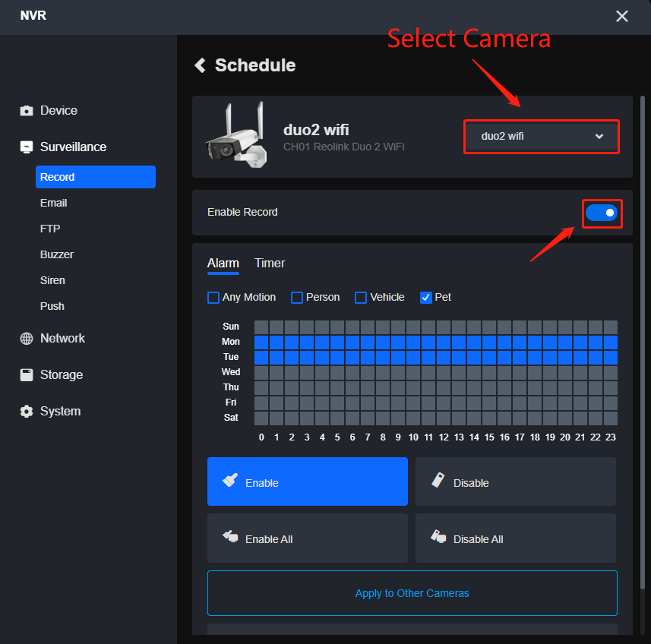The height and width of the screenshot is (644, 651).
Task: Click the Storage drive icon
Action: click(x=25, y=374)
